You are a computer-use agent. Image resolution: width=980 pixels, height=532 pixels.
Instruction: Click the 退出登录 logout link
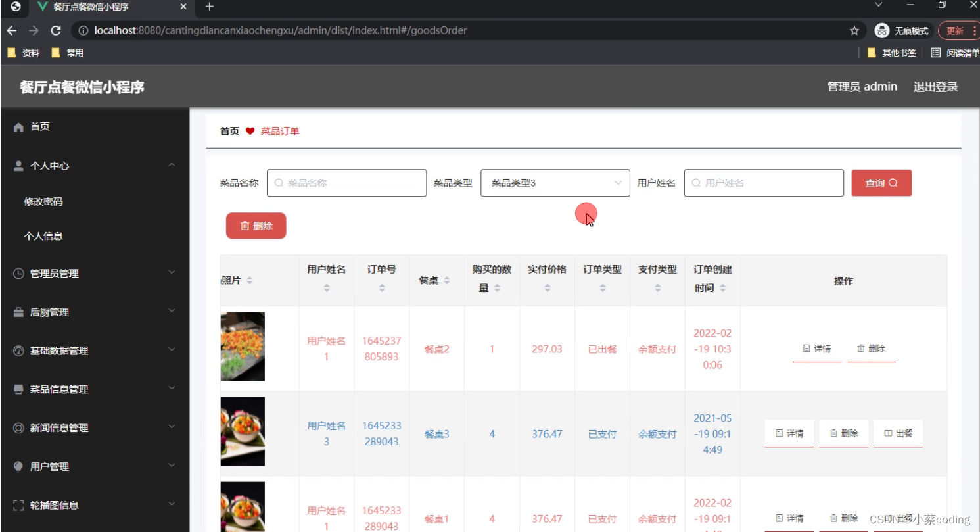tap(935, 87)
